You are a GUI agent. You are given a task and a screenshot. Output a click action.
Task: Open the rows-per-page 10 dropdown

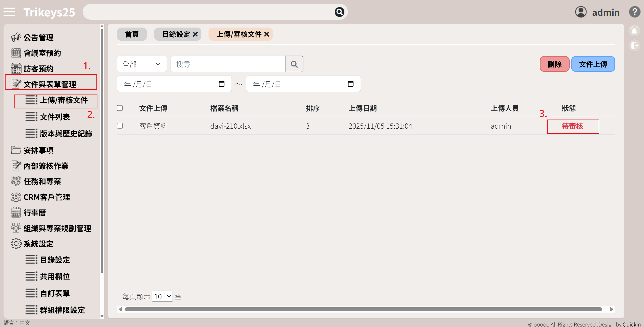point(162,296)
